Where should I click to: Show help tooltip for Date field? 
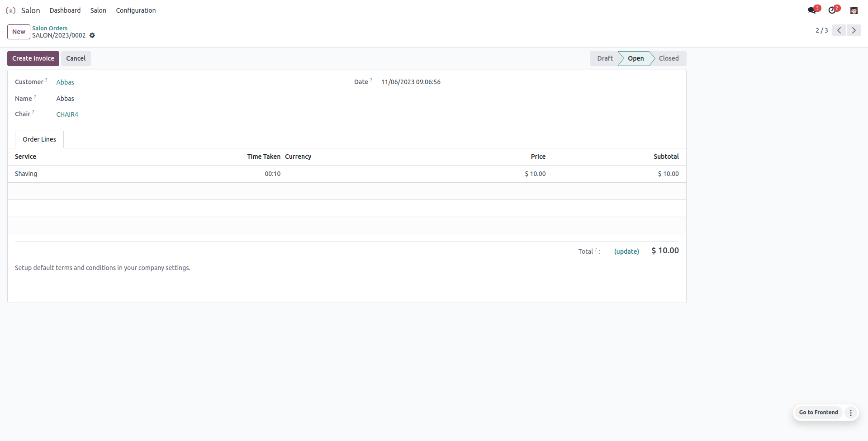(371, 80)
